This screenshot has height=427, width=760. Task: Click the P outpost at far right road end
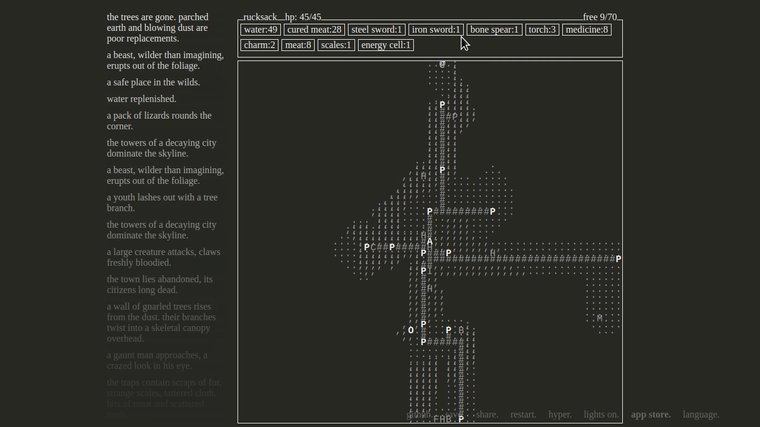(x=618, y=259)
